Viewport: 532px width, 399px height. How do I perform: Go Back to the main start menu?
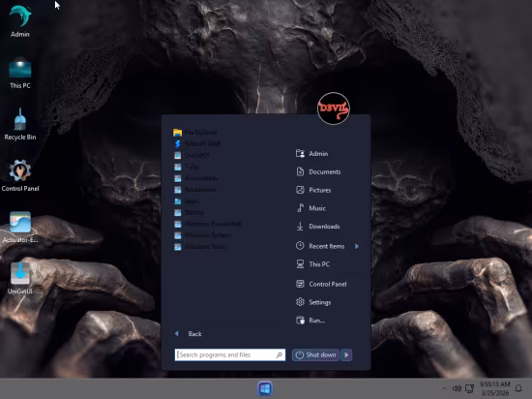coord(189,334)
